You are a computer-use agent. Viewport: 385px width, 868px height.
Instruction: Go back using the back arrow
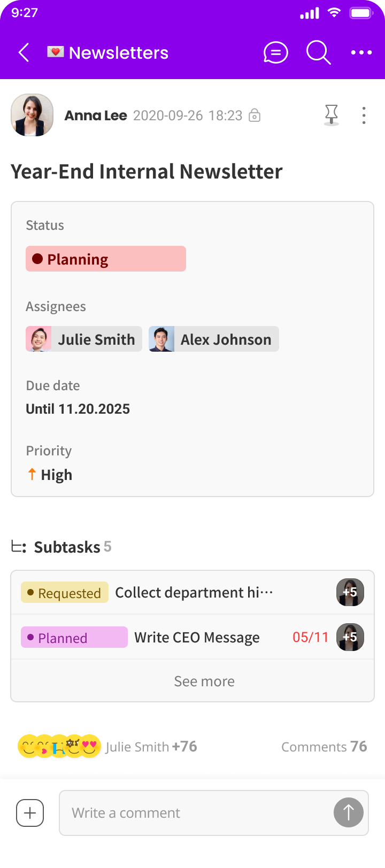point(22,52)
